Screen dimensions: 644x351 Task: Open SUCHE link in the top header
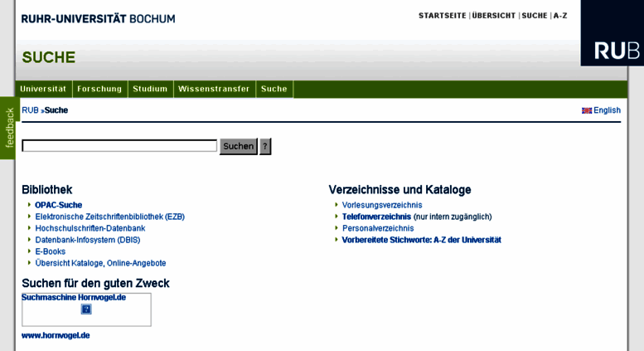[535, 16]
